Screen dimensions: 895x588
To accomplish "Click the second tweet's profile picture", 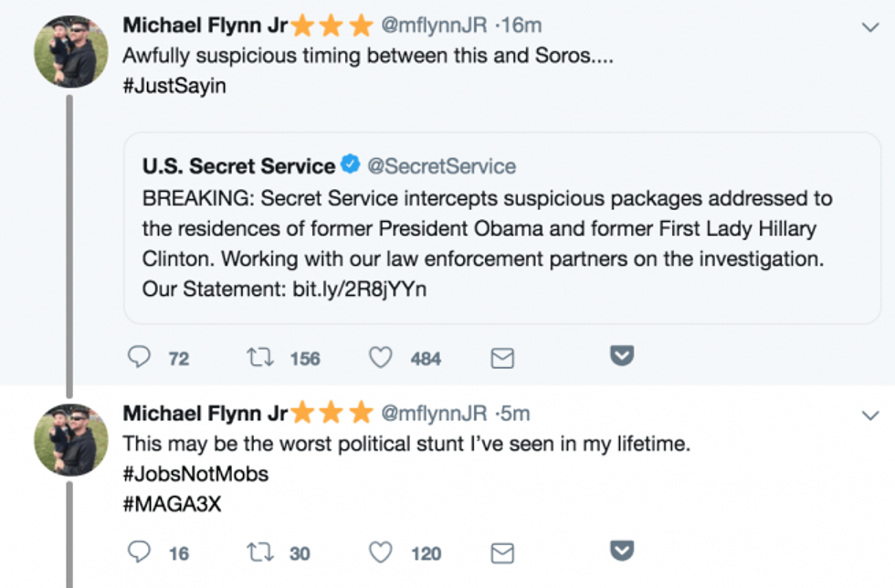I will point(71,440).
